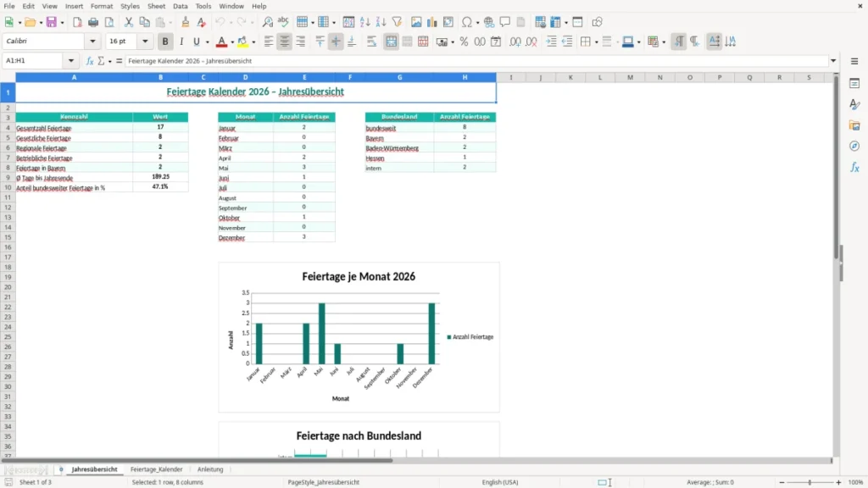Viewport: 868px width, 488px height.
Task: Format the cell as date
Action: coord(496,42)
